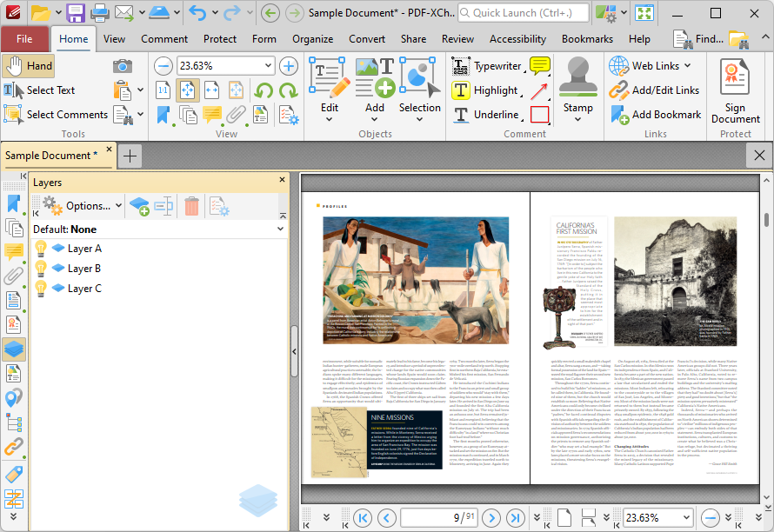The height and width of the screenshot is (532, 774).
Task: Switch to the View ribbon tab
Action: (x=114, y=39)
